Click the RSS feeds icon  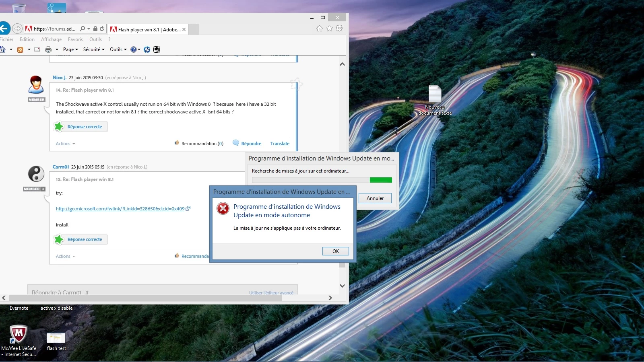[x=20, y=49]
